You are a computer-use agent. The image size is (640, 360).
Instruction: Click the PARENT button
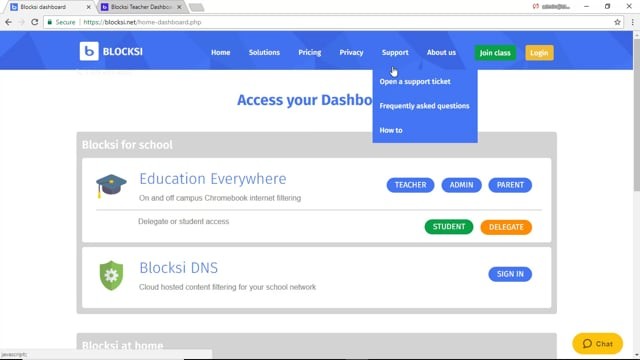pos(510,185)
